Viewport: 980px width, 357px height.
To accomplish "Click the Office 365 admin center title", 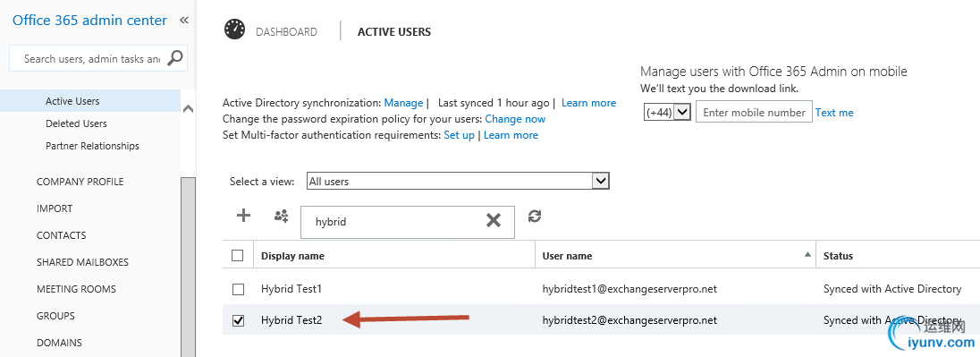I will pyautogui.click(x=90, y=20).
